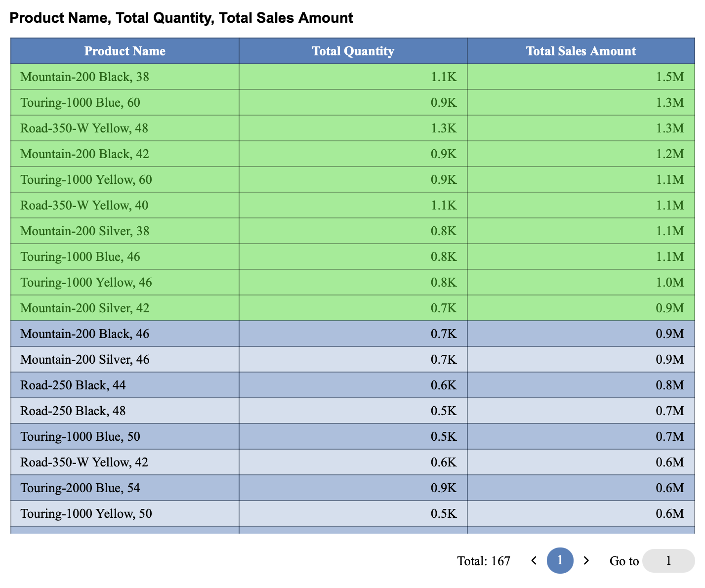Screen dimensions: 705x588
Task: Click Touring-1000 Yellow, 60 product name
Action: coord(86,179)
